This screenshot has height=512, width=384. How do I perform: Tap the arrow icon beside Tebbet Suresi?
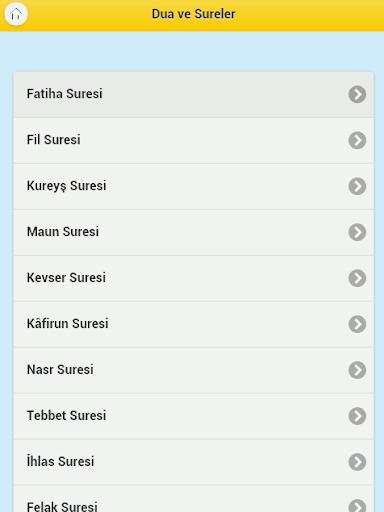pos(357,416)
